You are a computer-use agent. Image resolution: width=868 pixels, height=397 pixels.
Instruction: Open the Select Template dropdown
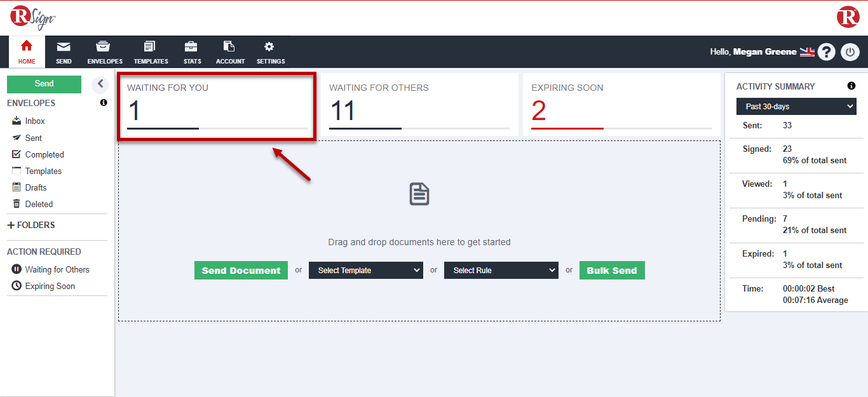(x=365, y=271)
